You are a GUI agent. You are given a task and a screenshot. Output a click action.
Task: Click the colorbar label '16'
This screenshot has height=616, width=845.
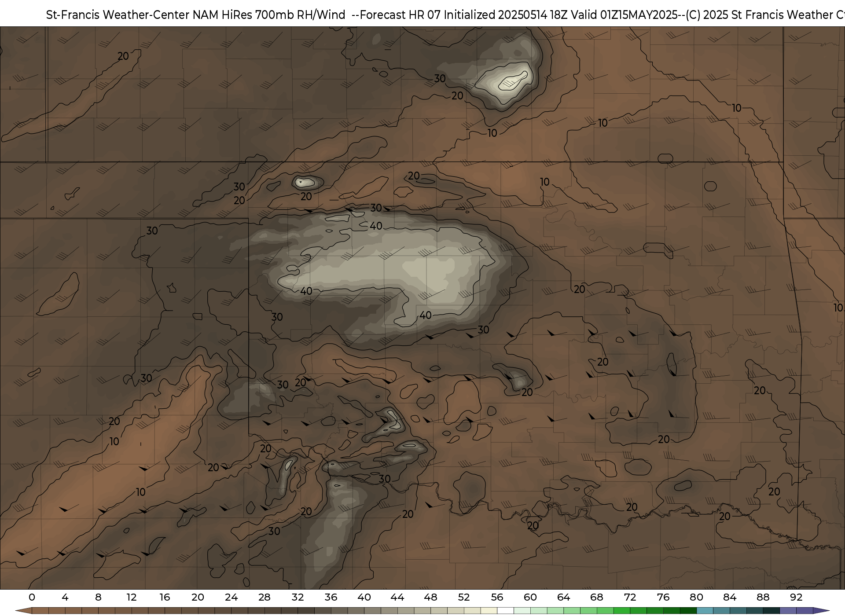pyautogui.click(x=165, y=597)
